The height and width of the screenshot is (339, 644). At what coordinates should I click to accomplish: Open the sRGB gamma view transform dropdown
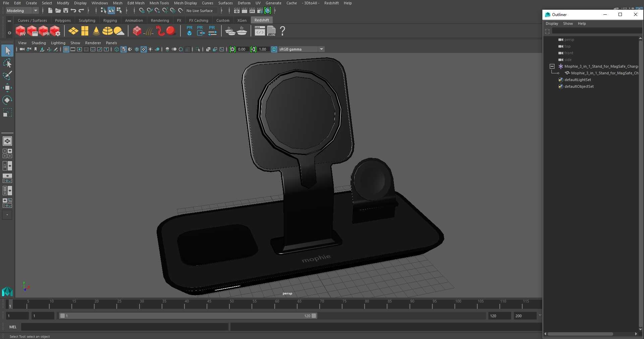pos(301,49)
